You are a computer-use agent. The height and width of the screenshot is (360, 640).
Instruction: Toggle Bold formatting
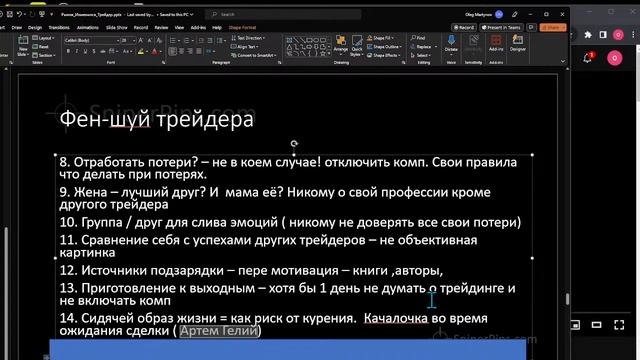click(68, 51)
